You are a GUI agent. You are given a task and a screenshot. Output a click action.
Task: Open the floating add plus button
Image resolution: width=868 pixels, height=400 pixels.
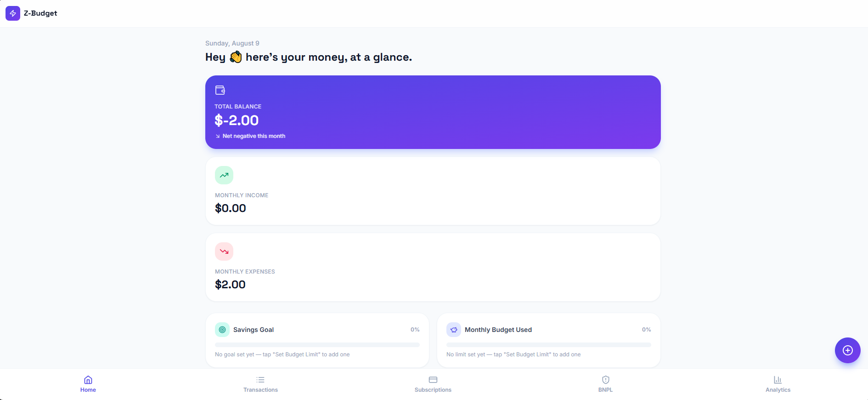[x=848, y=350]
